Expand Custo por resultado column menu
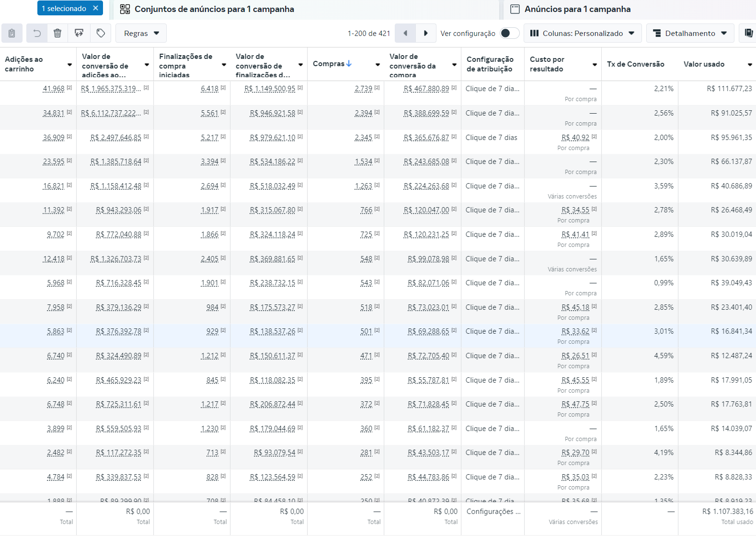756x537 pixels. click(x=595, y=65)
